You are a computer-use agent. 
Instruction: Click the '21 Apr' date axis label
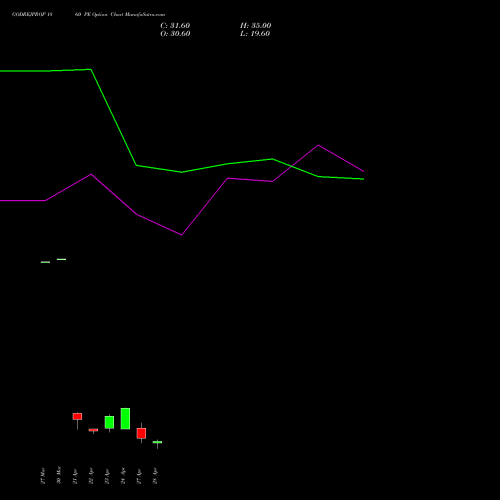click(75, 476)
